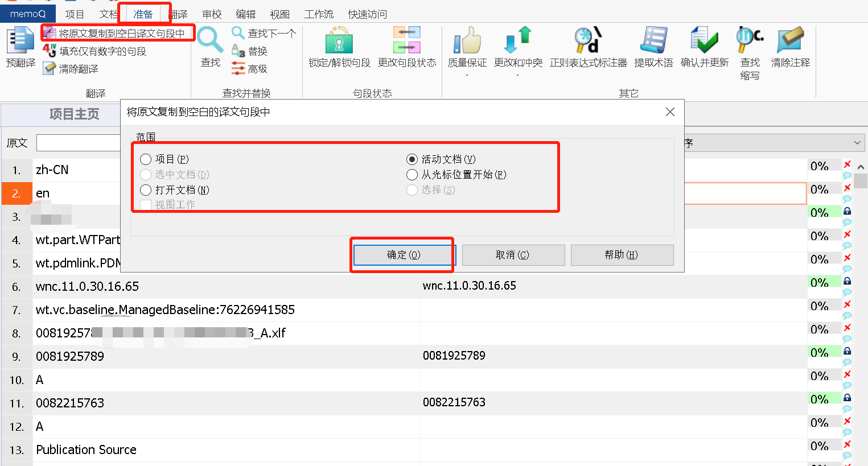Click target cell 0082215763 in row 11
This screenshot has height=466, width=868.
click(613, 403)
